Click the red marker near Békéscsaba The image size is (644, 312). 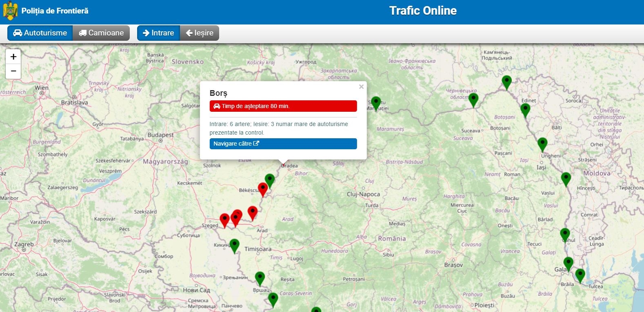(x=263, y=189)
